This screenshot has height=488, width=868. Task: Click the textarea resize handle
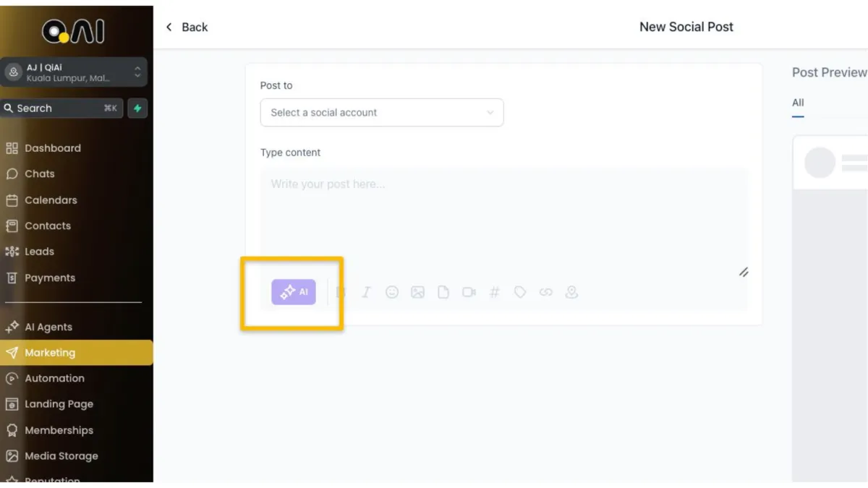pos(744,273)
